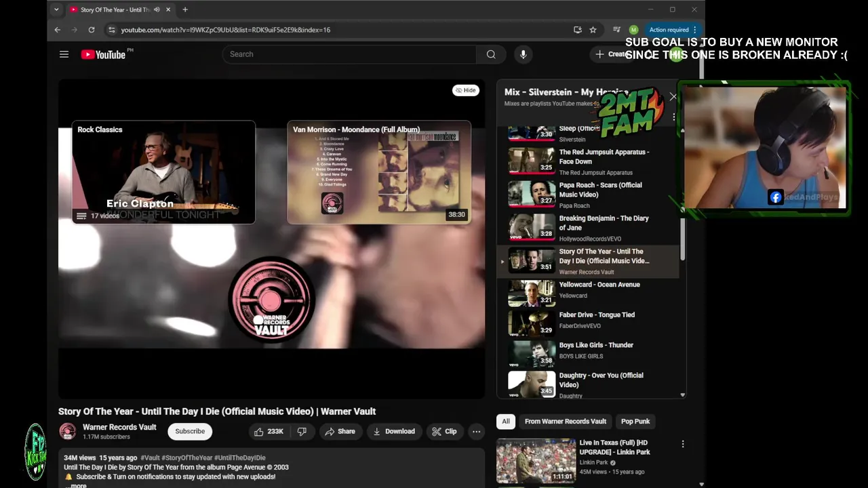The width and height of the screenshot is (868, 488).
Task: Open options for the Live In Texas video
Action: [x=682, y=444]
